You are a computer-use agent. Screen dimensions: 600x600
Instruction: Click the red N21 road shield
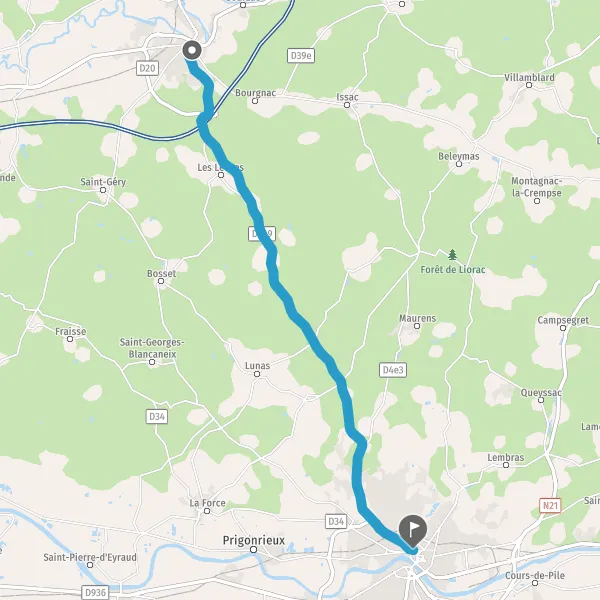coord(550,505)
